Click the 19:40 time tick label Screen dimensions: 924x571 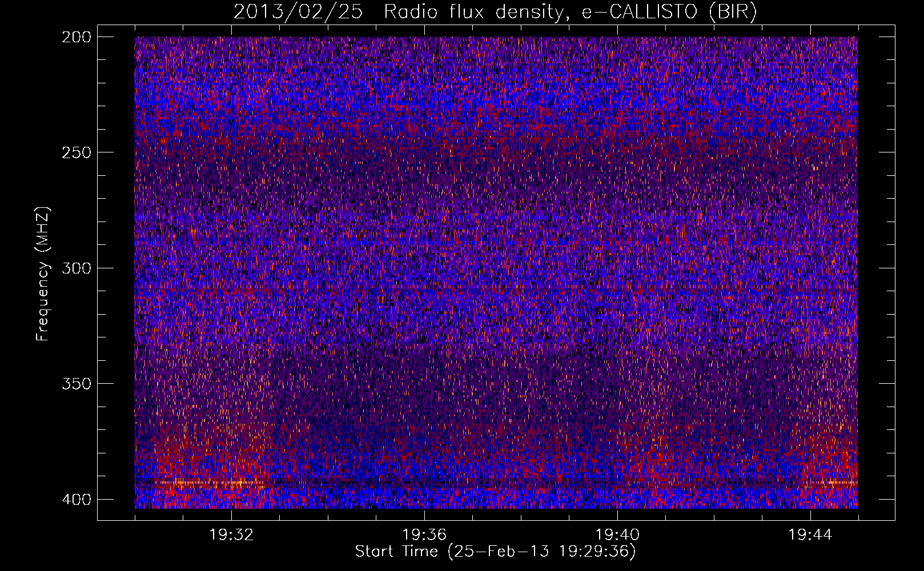coord(617,535)
